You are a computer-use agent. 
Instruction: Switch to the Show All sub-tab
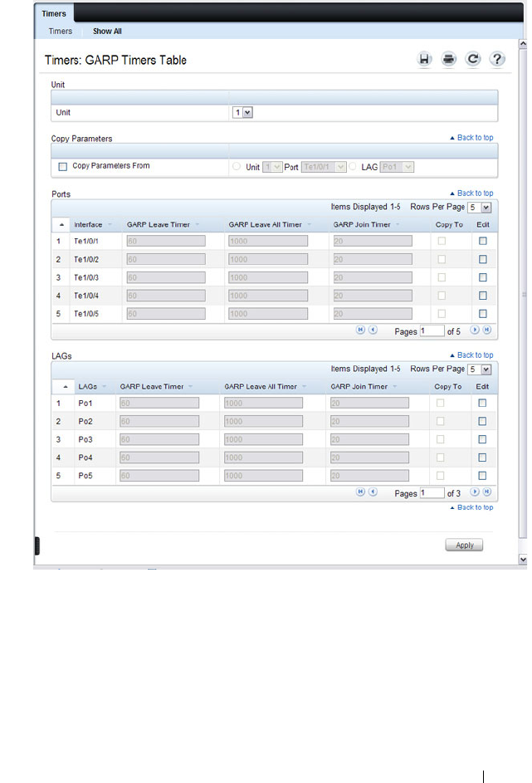[107, 31]
